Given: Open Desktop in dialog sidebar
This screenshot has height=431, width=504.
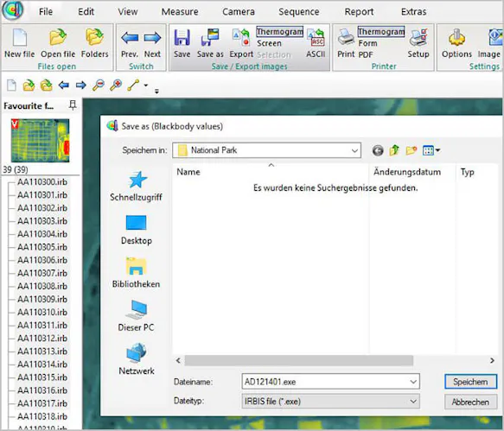Looking at the screenshot, I should [137, 231].
